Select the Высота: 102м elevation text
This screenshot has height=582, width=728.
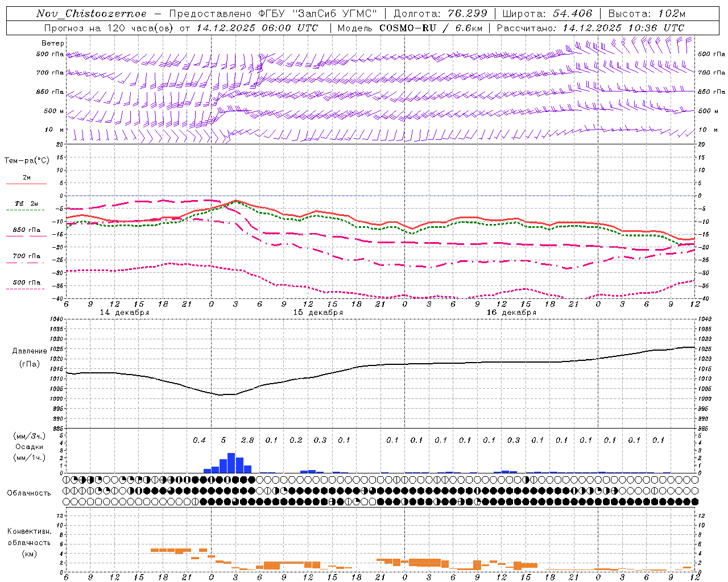click(647, 14)
